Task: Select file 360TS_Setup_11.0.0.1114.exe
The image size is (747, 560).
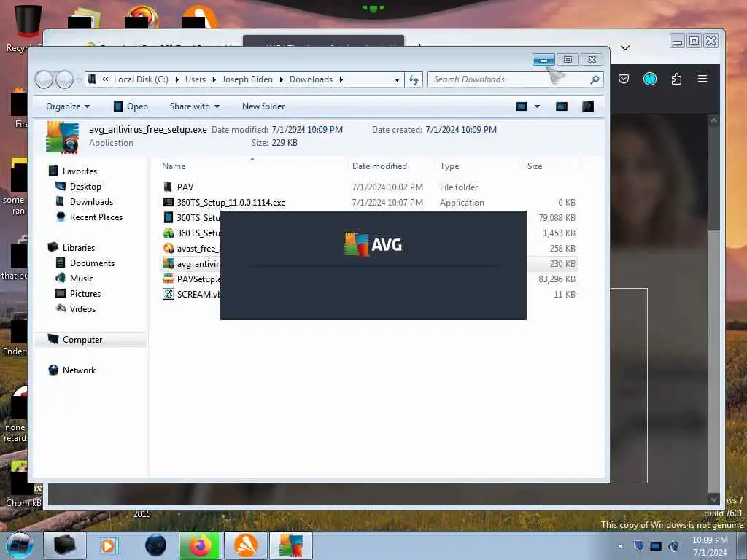Action: tap(231, 203)
